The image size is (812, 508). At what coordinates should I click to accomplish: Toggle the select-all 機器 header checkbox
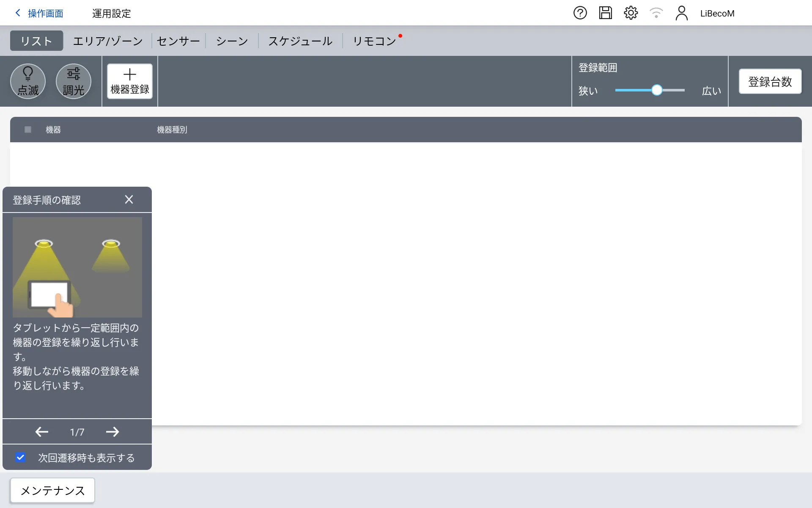tap(28, 130)
